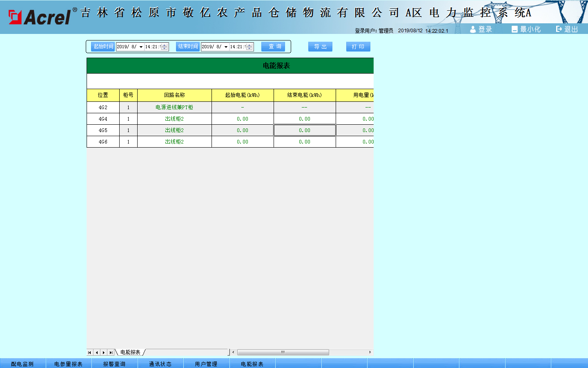Go to next sheet using the tab arrow
Image resolution: width=588 pixels, height=368 pixels.
[104, 352]
